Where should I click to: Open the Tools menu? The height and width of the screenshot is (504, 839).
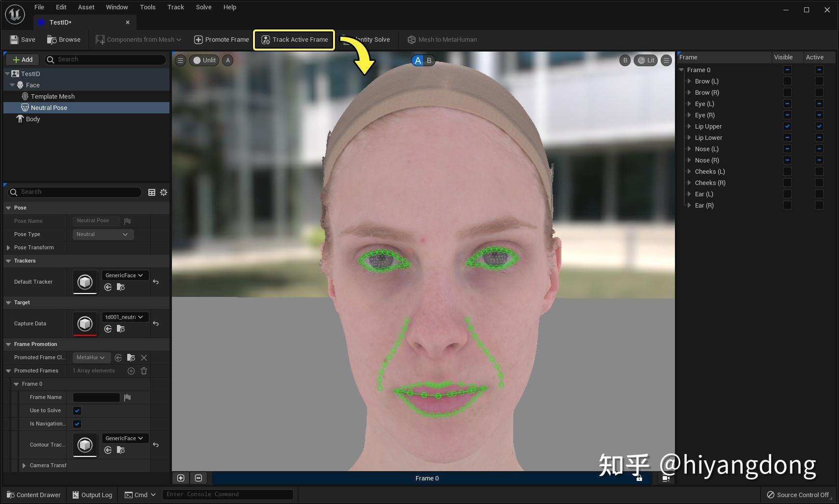point(147,7)
